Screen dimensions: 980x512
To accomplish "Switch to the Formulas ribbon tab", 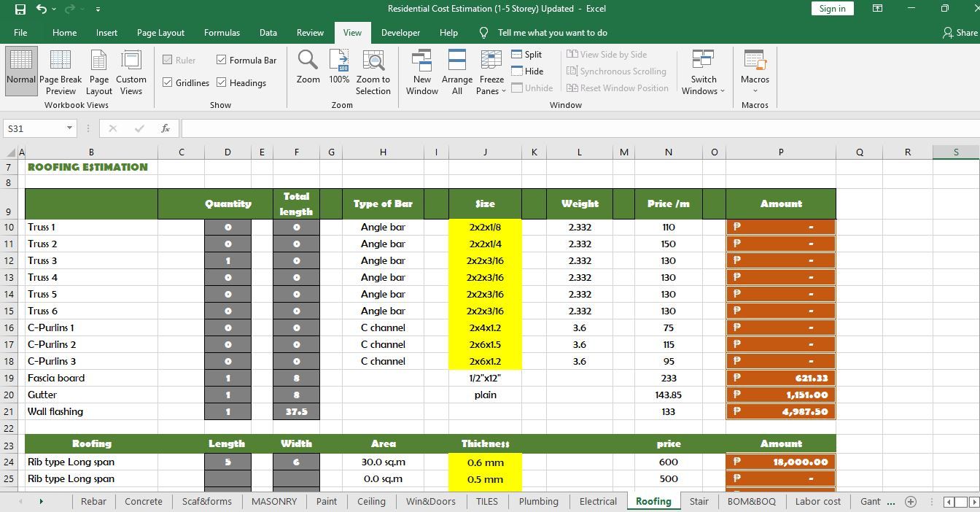I will point(222,33).
